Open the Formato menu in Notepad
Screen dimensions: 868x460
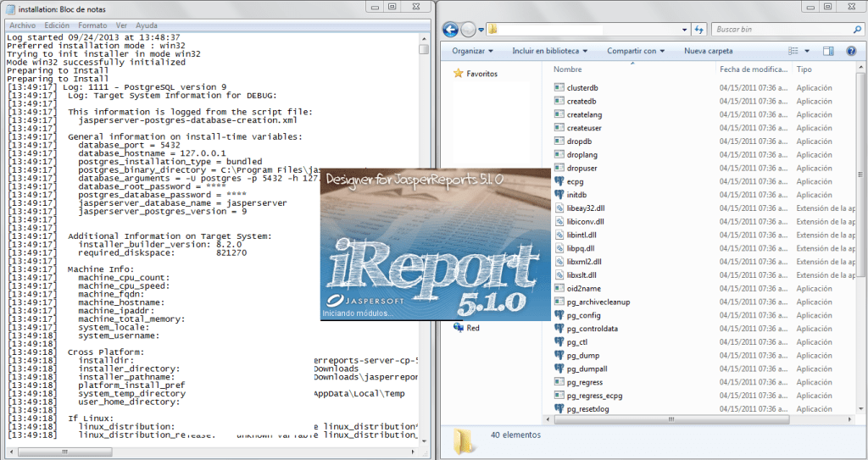92,26
